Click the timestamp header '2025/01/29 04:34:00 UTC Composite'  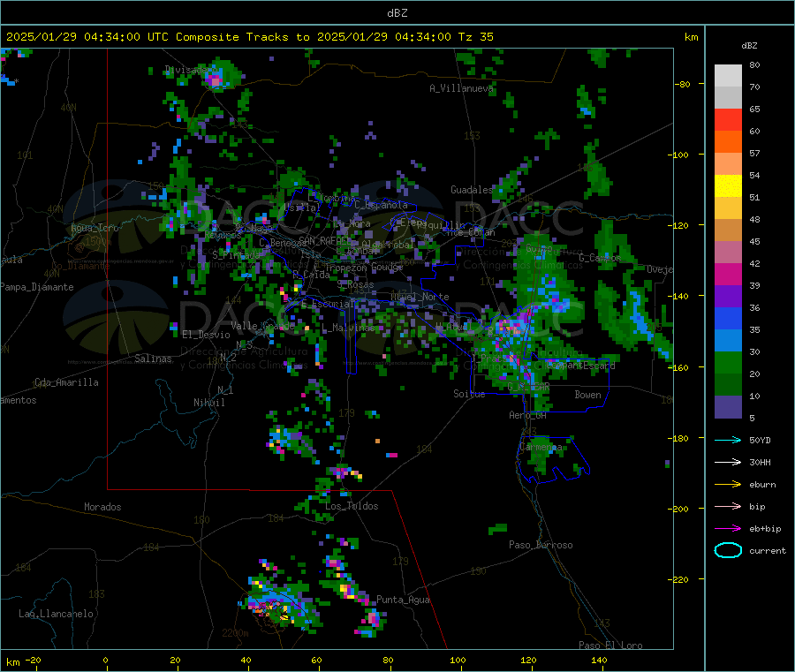point(123,37)
